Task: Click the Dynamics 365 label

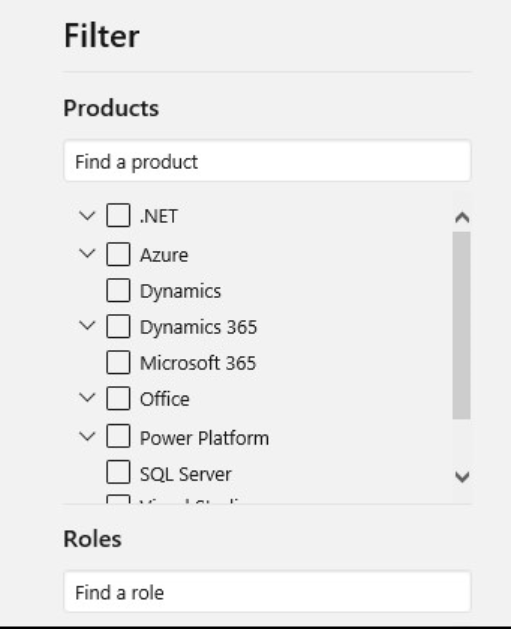Action: [x=198, y=328]
